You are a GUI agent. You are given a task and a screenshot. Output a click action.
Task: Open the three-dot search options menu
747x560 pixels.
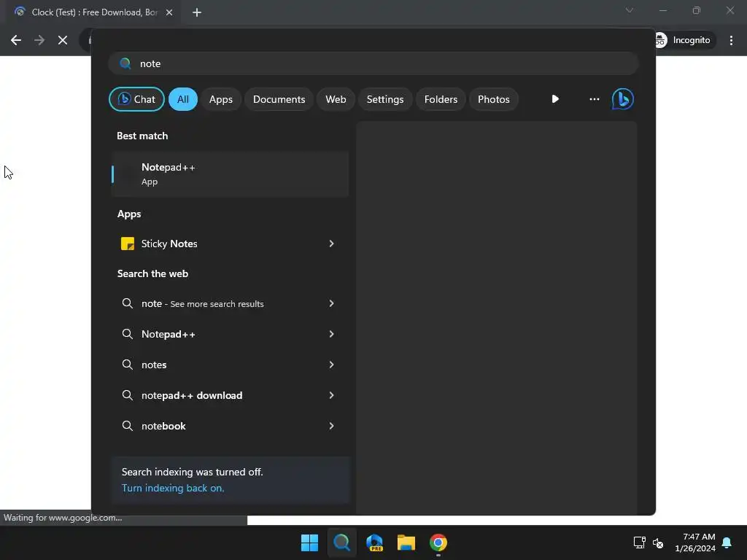[594, 99]
